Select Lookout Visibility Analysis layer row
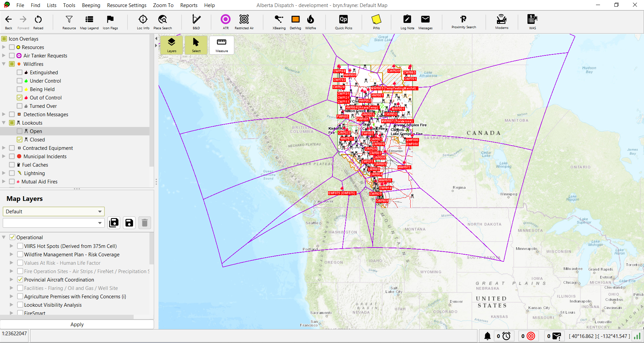Screen dimensions: 644x343 point(75,305)
